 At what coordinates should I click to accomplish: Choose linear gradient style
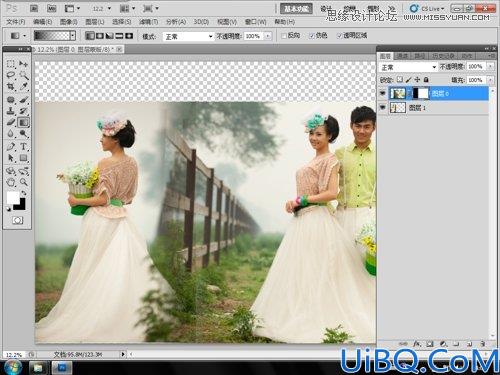89,36
